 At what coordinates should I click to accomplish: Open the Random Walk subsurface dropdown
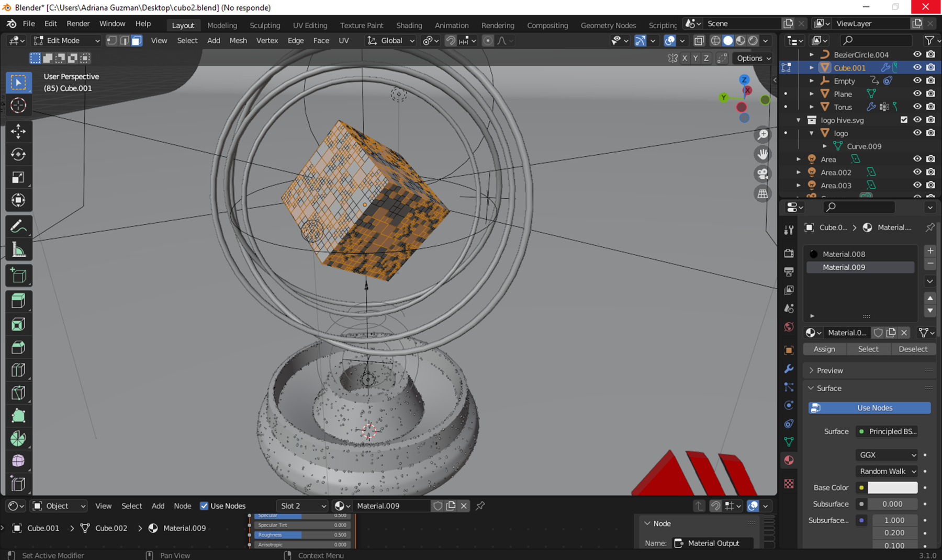point(887,471)
